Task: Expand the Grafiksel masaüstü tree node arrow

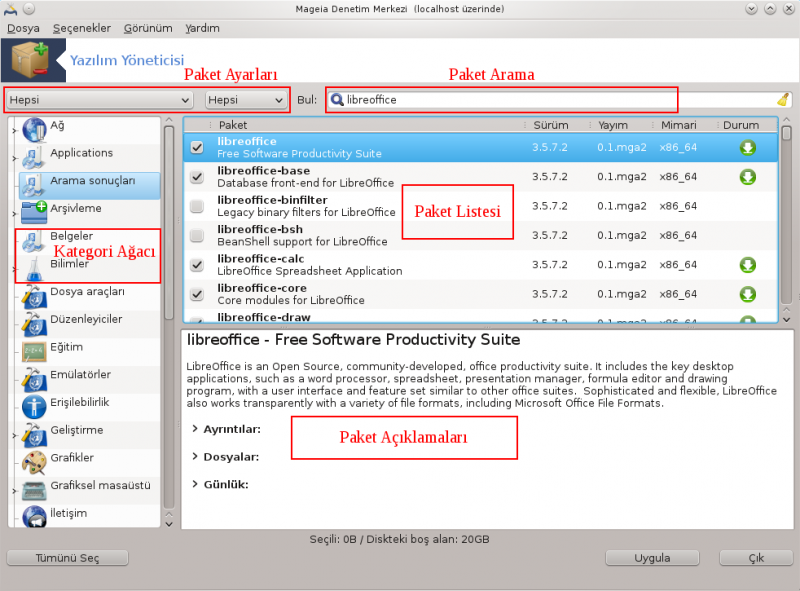Action: point(14,491)
